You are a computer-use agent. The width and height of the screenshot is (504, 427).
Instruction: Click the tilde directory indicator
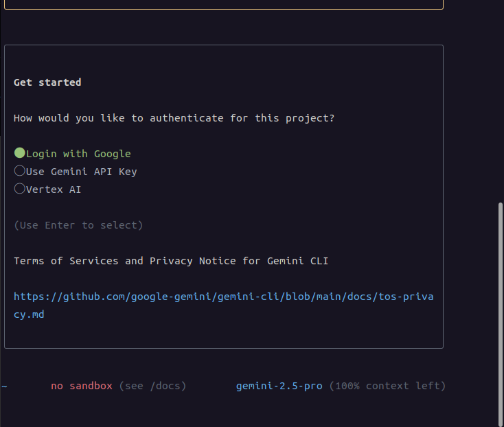pos(4,386)
